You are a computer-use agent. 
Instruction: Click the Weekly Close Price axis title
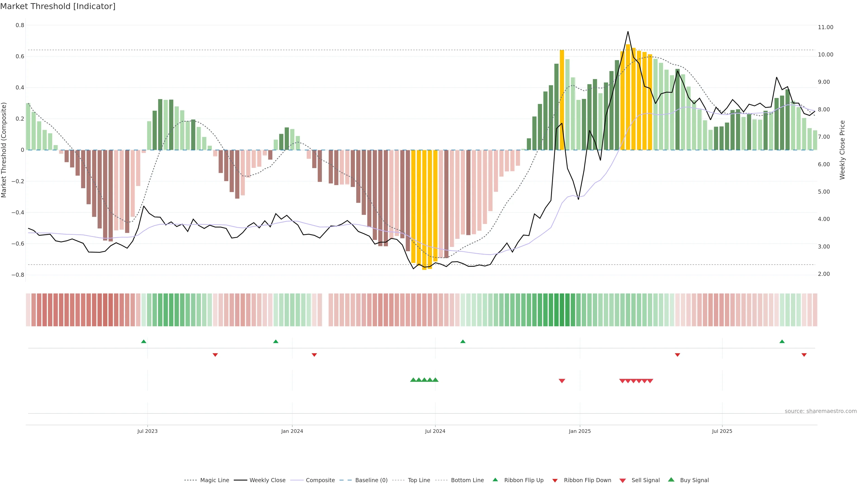pos(842,150)
